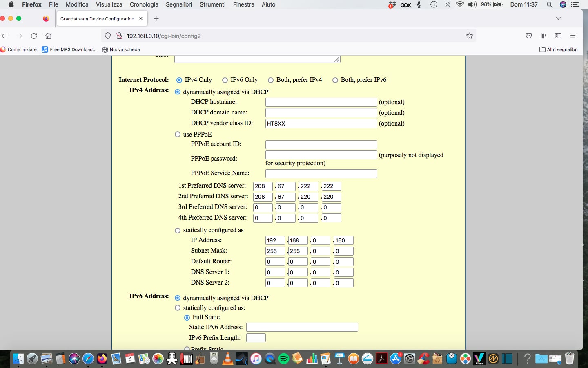Go to the Firefox home page

pos(48,36)
